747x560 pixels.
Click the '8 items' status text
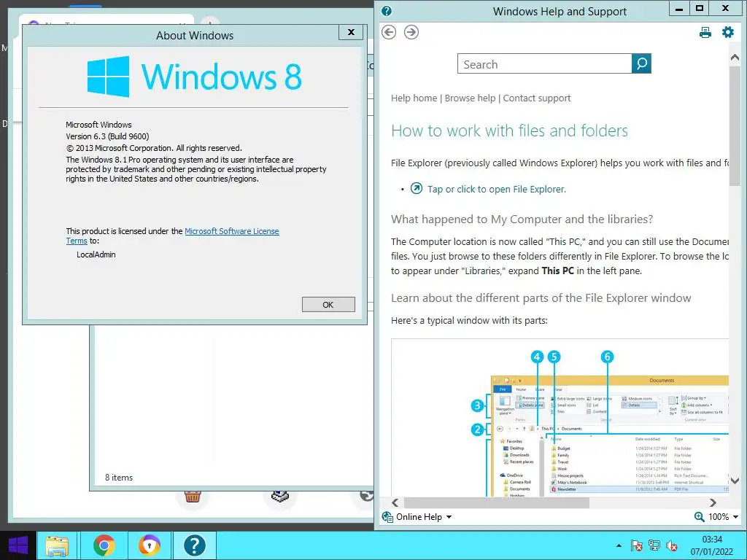pyautogui.click(x=119, y=477)
